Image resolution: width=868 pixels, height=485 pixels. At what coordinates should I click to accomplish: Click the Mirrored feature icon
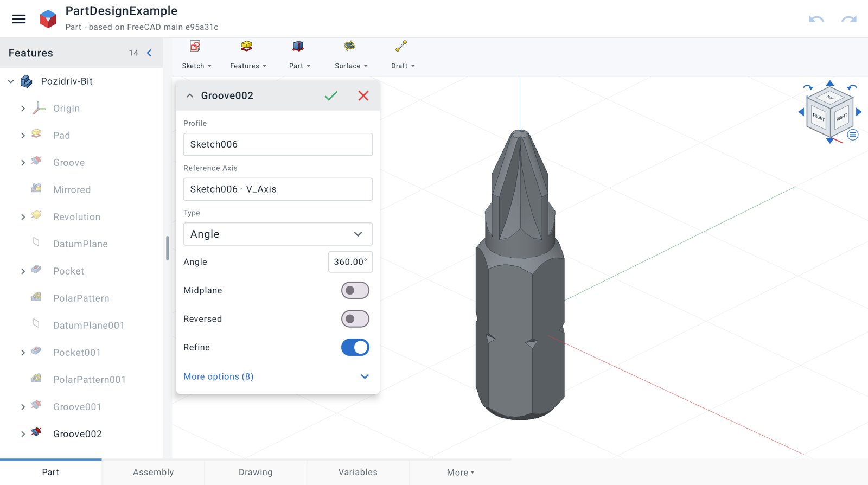(x=36, y=188)
